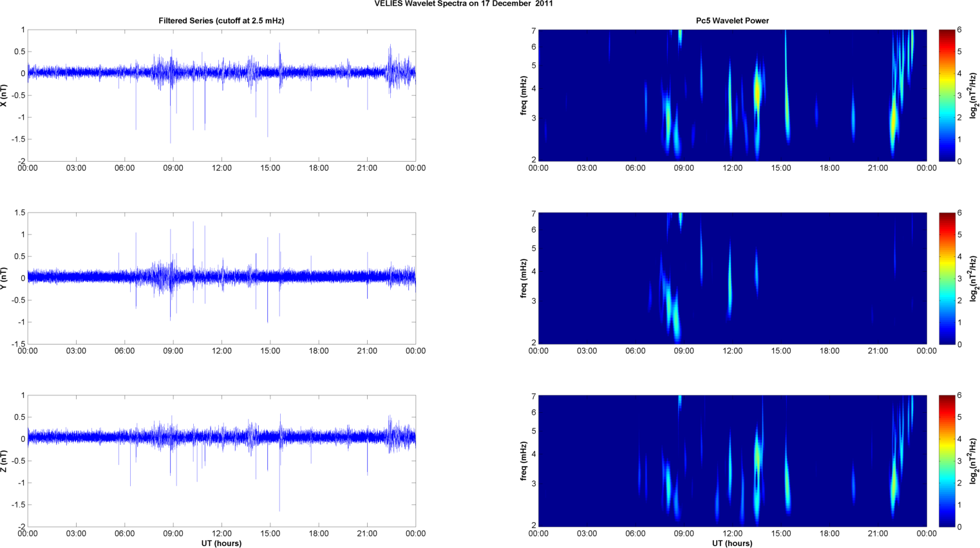
Task: Click the title 'VELIES Wavelet Spectra on 17 December 2011'
Action: coord(464,4)
